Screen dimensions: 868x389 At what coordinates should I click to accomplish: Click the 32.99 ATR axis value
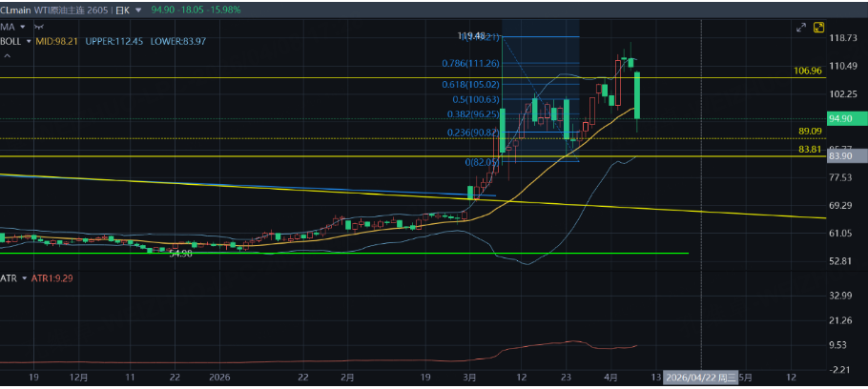click(841, 296)
